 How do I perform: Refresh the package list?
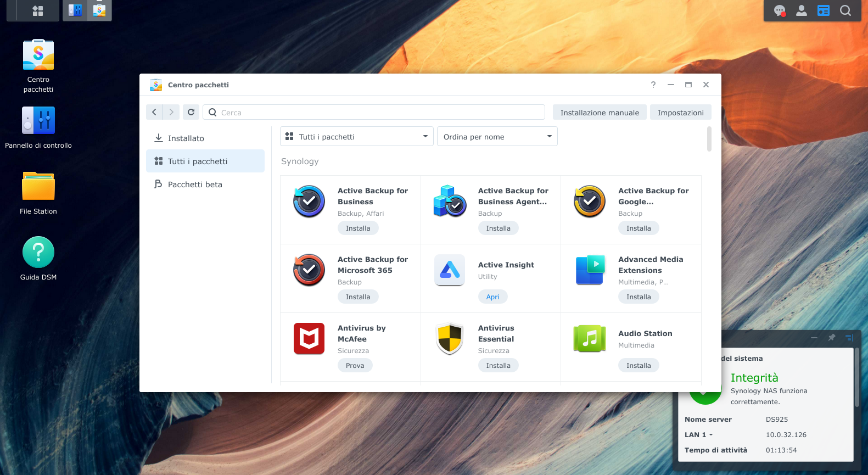click(x=191, y=112)
